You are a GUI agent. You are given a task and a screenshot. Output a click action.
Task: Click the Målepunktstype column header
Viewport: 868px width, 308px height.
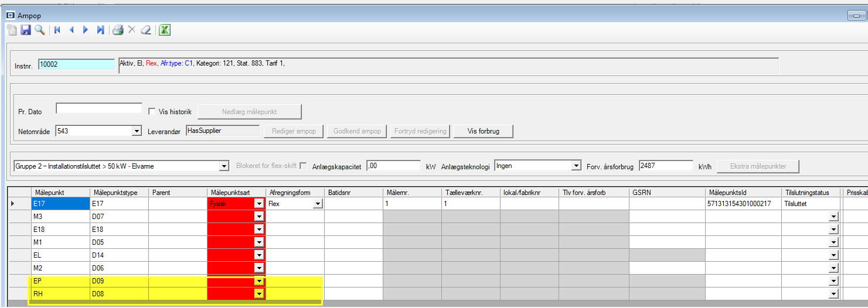click(119, 192)
